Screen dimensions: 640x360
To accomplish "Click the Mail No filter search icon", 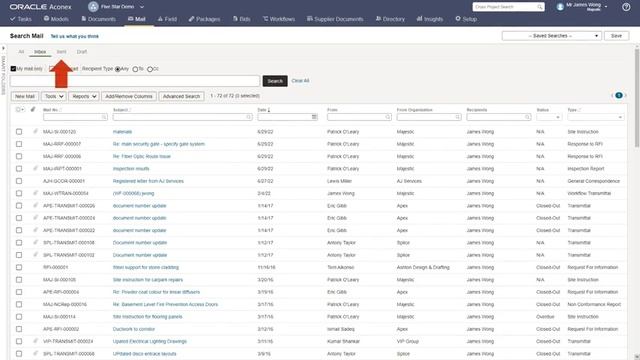I will pyautogui.click(x=104, y=117).
